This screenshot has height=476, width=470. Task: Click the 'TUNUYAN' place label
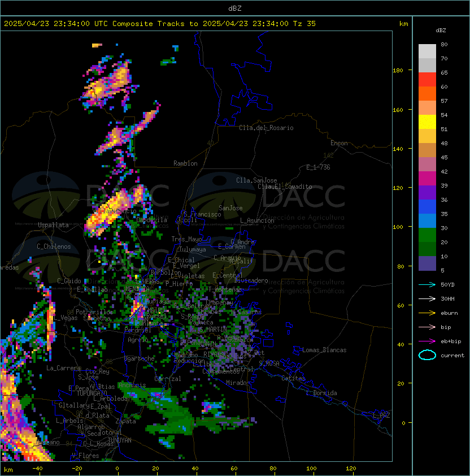pyautogui.click(x=120, y=440)
